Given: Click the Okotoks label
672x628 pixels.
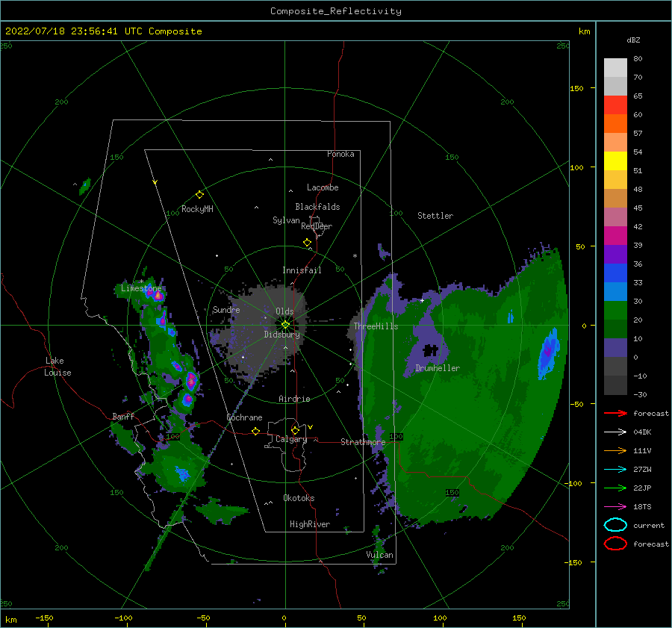Looking at the screenshot, I should (299, 498).
